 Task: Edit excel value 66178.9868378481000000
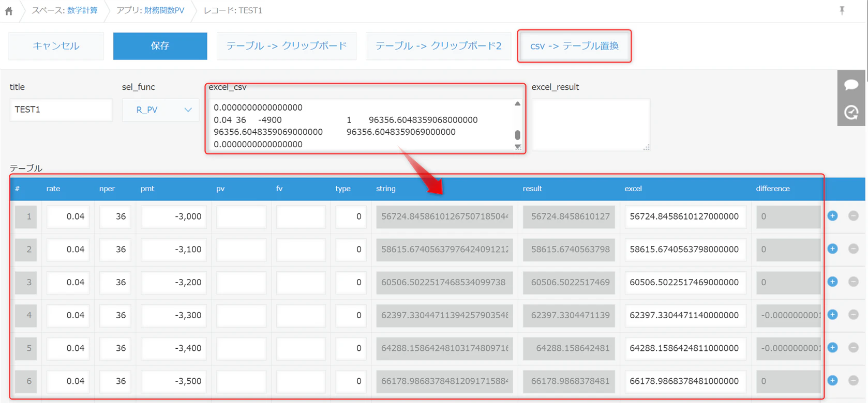point(685,381)
